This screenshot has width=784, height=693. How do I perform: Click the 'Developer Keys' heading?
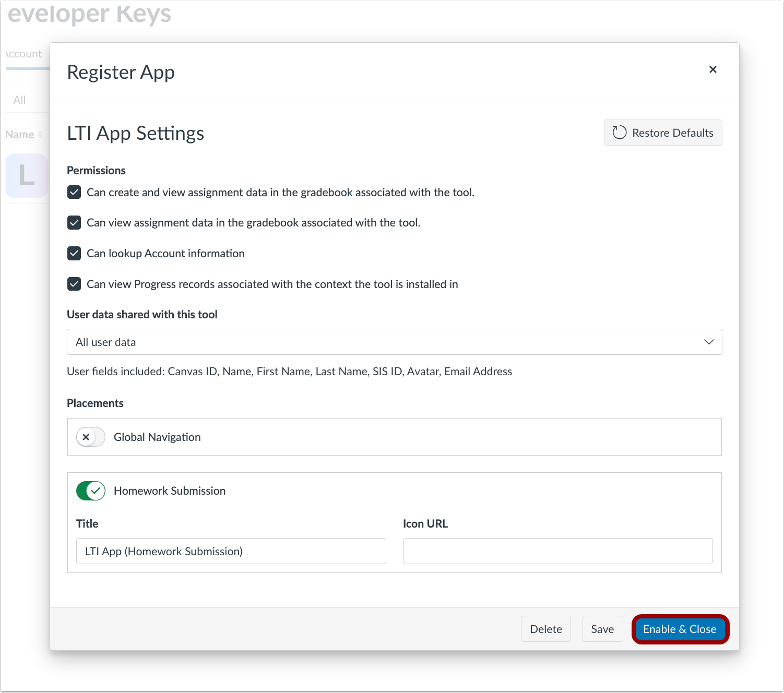[x=86, y=14]
